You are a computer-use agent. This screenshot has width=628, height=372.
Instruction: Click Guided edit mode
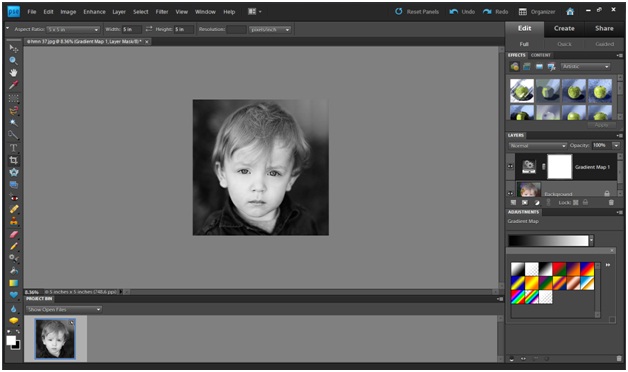(x=604, y=44)
